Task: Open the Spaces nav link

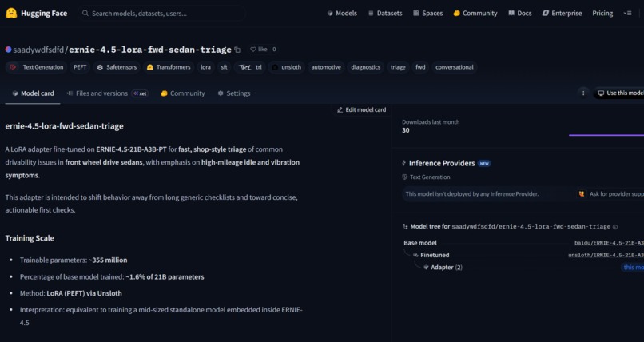Action: [427, 13]
